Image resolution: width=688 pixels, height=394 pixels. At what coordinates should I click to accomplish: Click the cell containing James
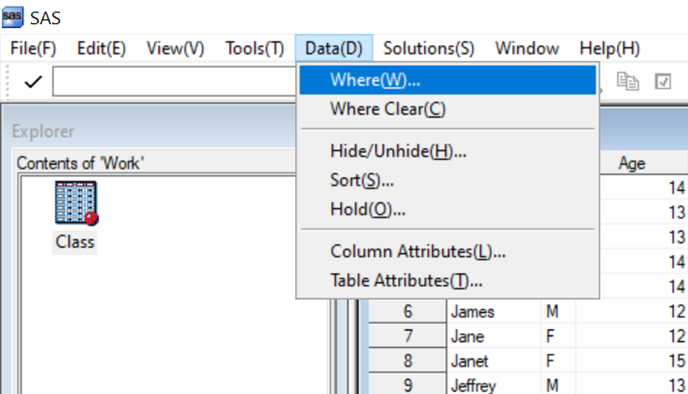point(494,312)
